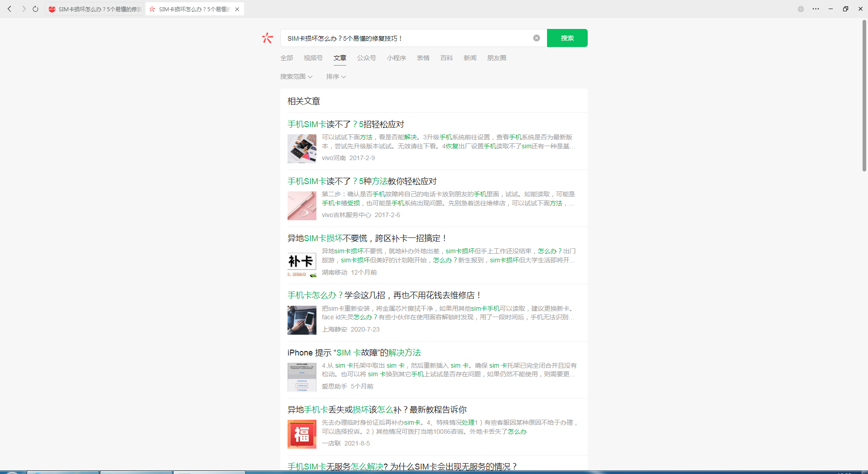This screenshot has height=474, width=868.
Task: Switch to the first SIM卡损坏怎么办 tab
Action: click(94, 9)
